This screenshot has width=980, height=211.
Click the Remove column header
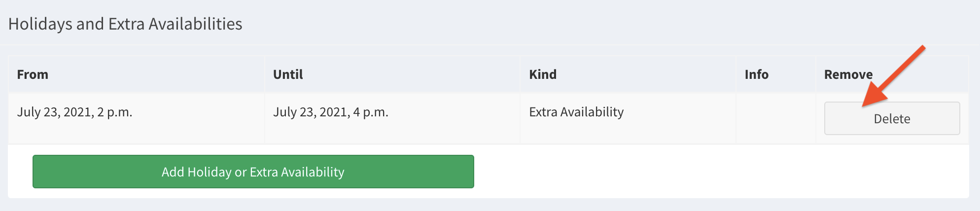(848, 74)
